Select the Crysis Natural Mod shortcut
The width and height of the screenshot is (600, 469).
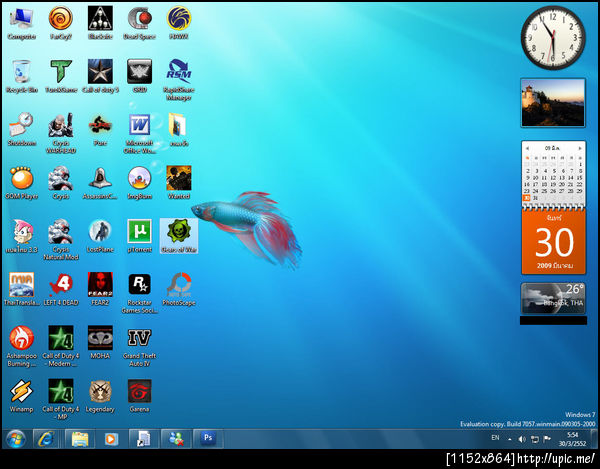click(60, 239)
